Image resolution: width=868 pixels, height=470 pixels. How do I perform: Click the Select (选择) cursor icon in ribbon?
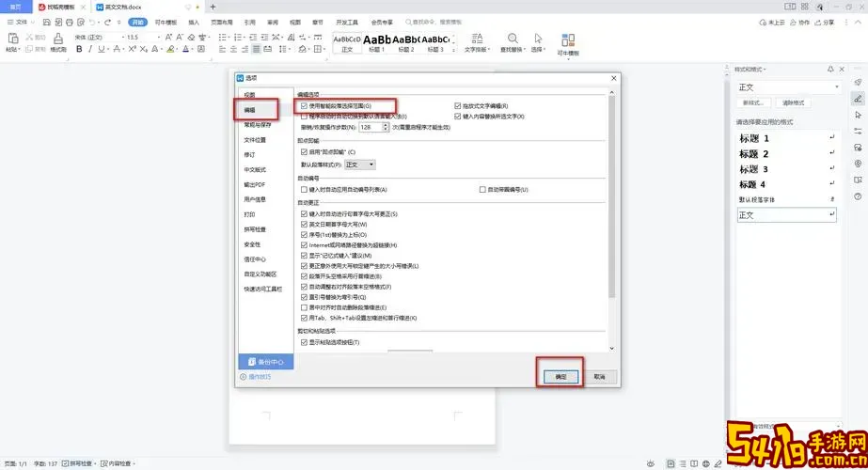coord(538,39)
